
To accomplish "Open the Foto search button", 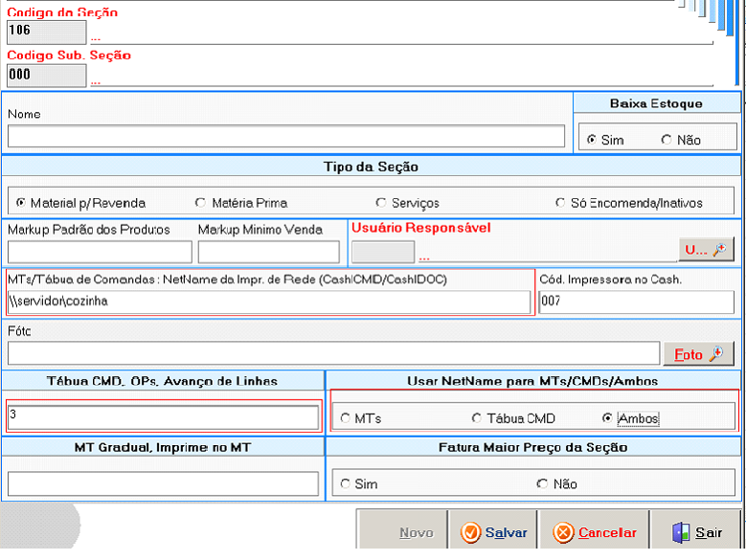I will pyautogui.click(x=698, y=354).
